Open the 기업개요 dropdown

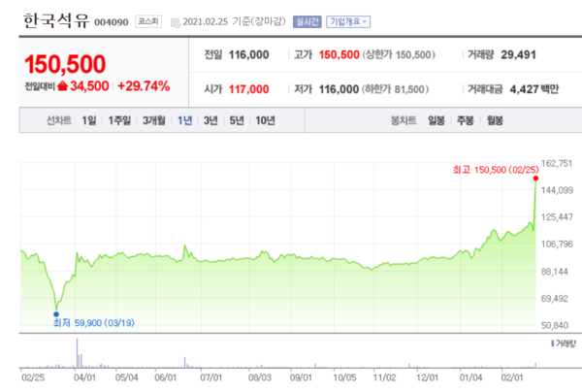point(348,22)
